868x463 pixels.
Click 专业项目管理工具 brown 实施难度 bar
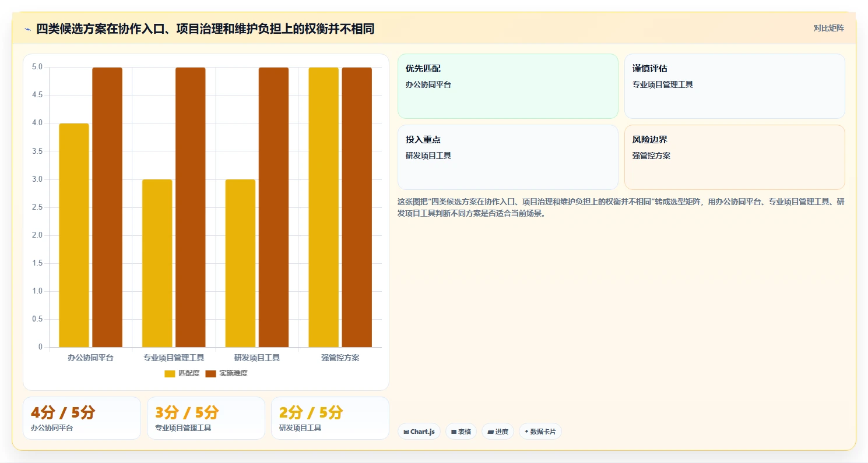(191, 207)
